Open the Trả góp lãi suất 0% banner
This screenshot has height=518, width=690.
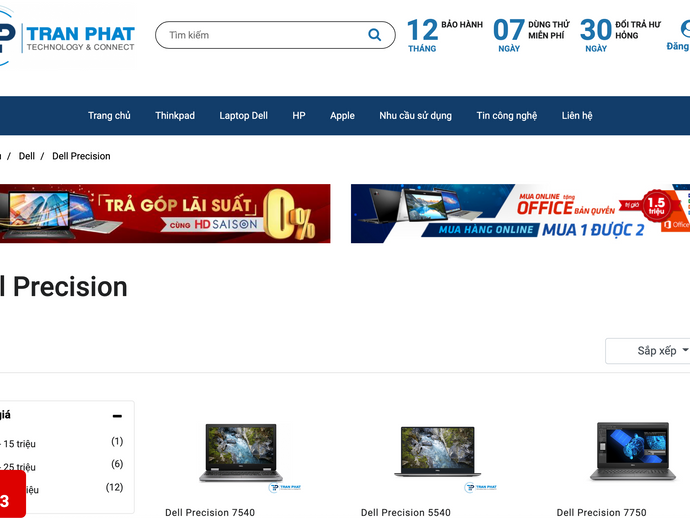165,213
